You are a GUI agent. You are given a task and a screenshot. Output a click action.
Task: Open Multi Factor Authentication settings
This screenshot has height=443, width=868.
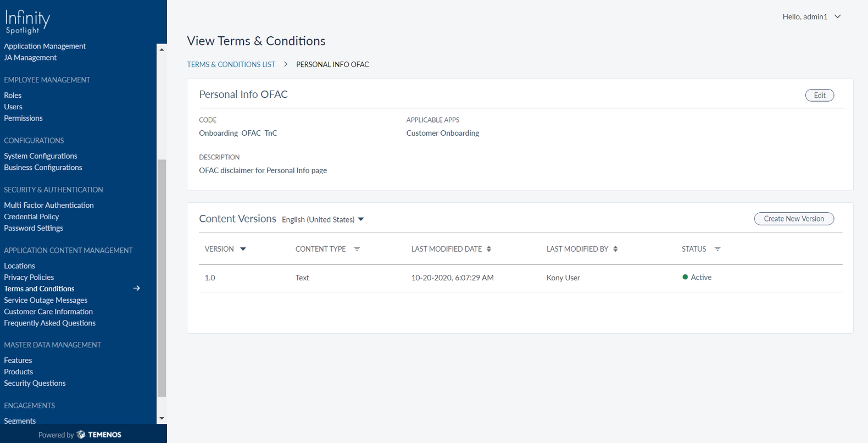[48, 205]
